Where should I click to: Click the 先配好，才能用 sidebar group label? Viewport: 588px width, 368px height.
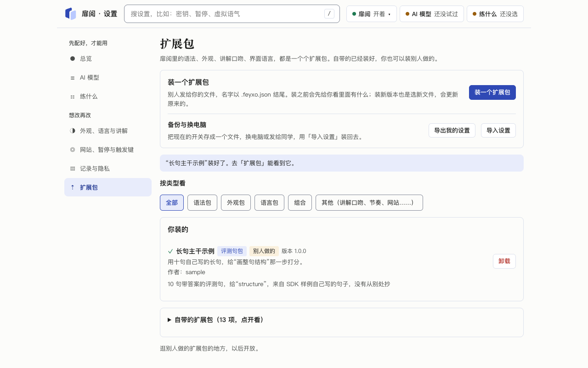88,43
